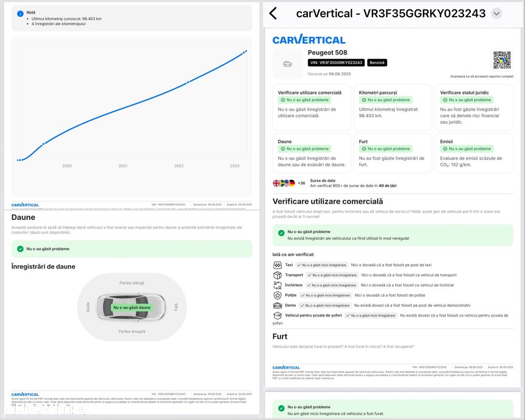Click the Ultimul kilometraj cunoscut: 98.453 km note

click(67, 19)
